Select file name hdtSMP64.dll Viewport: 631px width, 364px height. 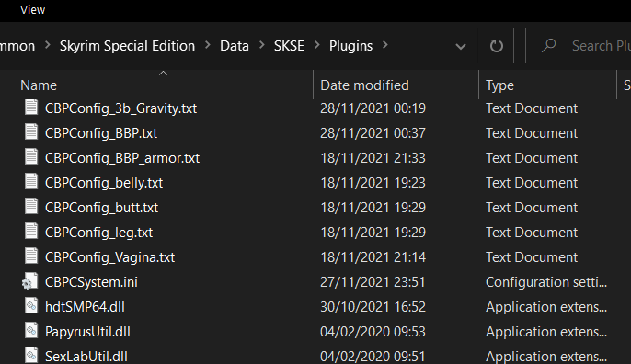pos(85,307)
